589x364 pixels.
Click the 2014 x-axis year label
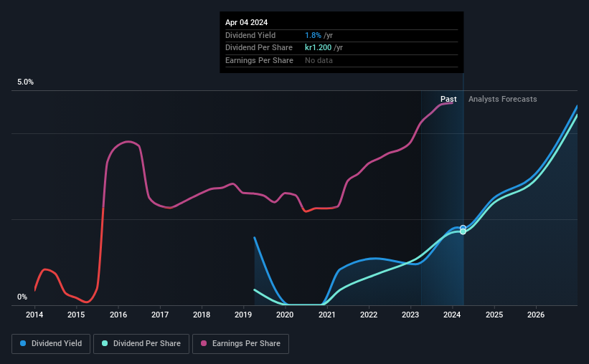(34, 315)
